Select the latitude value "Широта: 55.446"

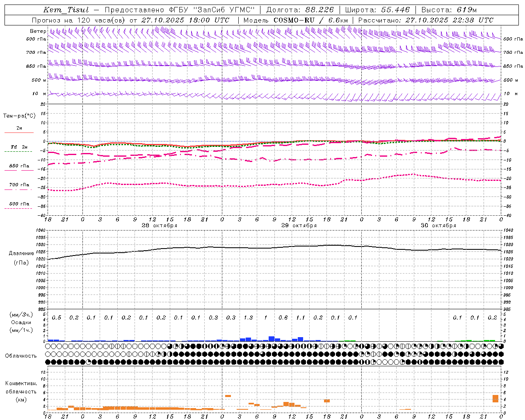click(x=377, y=10)
